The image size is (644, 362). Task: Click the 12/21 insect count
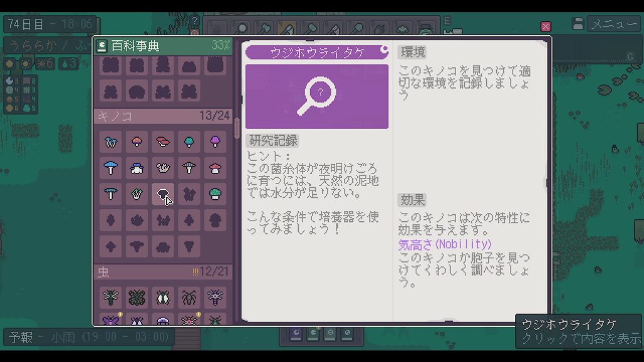(214, 271)
